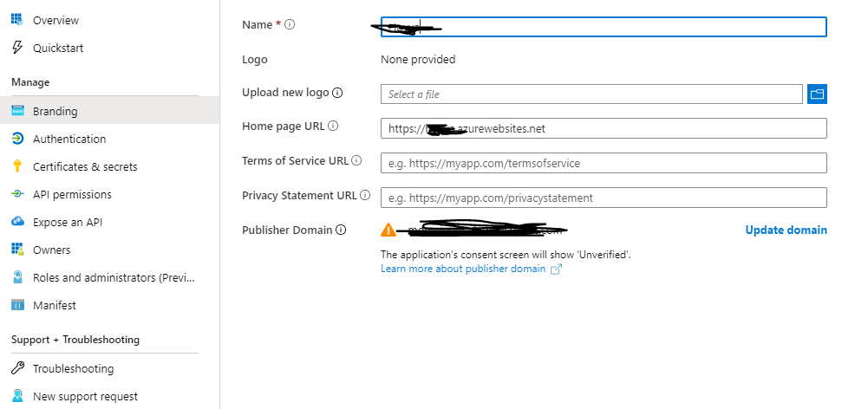Open Learn more about publisher domain link
This screenshot has height=409, width=868.
tap(463, 269)
